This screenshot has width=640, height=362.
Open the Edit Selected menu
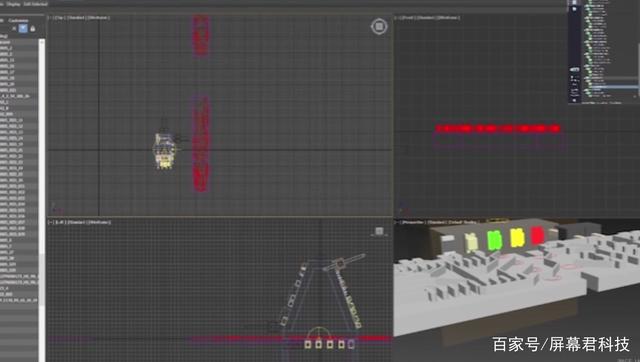pyautogui.click(x=35, y=4)
